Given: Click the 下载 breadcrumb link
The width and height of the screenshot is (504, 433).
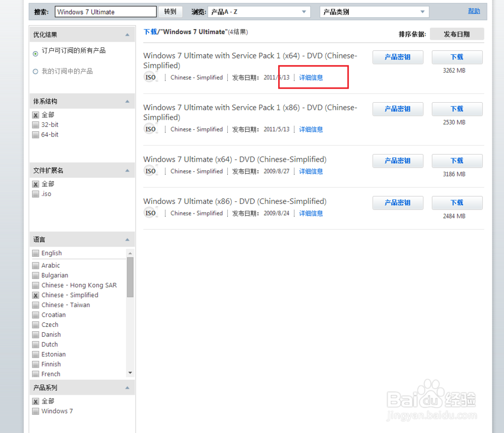Looking at the screenshot, I should [x=150, y=32].
